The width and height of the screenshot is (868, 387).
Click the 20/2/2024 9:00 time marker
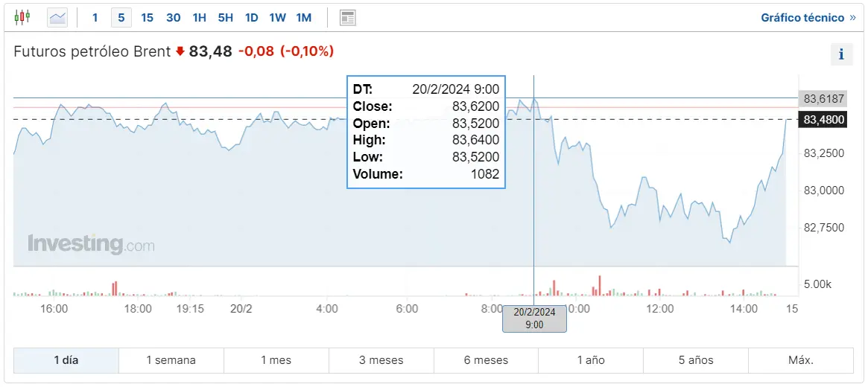(x=534, y=319)
